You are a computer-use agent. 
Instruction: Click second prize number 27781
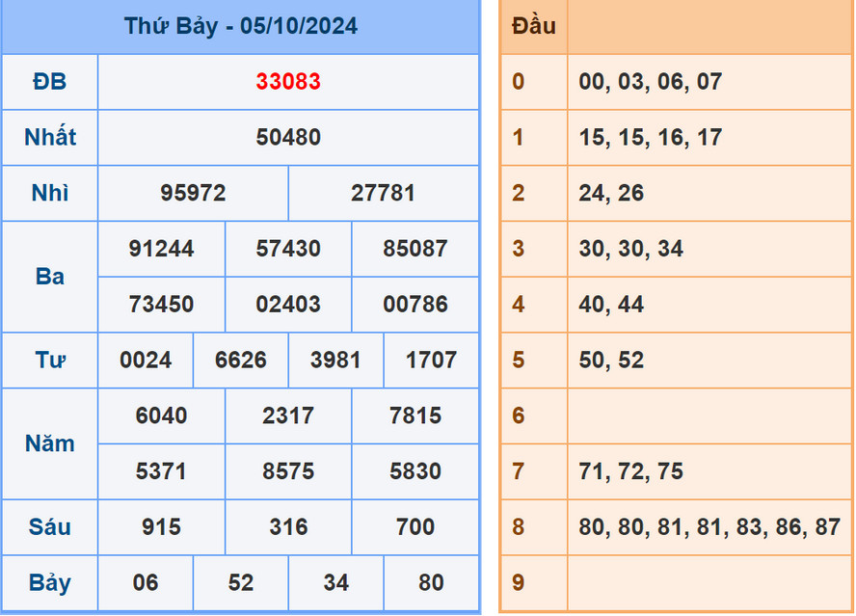[x=383, y=194]
